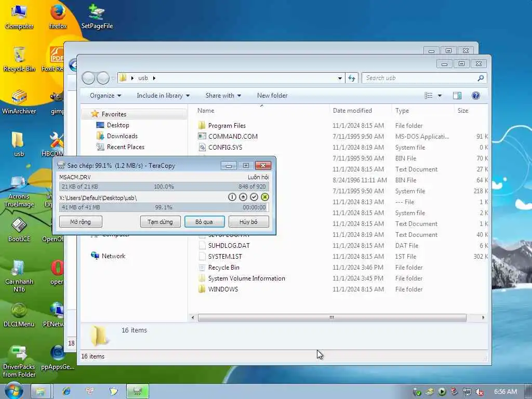
Task: Click New folder in the toolbar
Action: click(272, 96)
